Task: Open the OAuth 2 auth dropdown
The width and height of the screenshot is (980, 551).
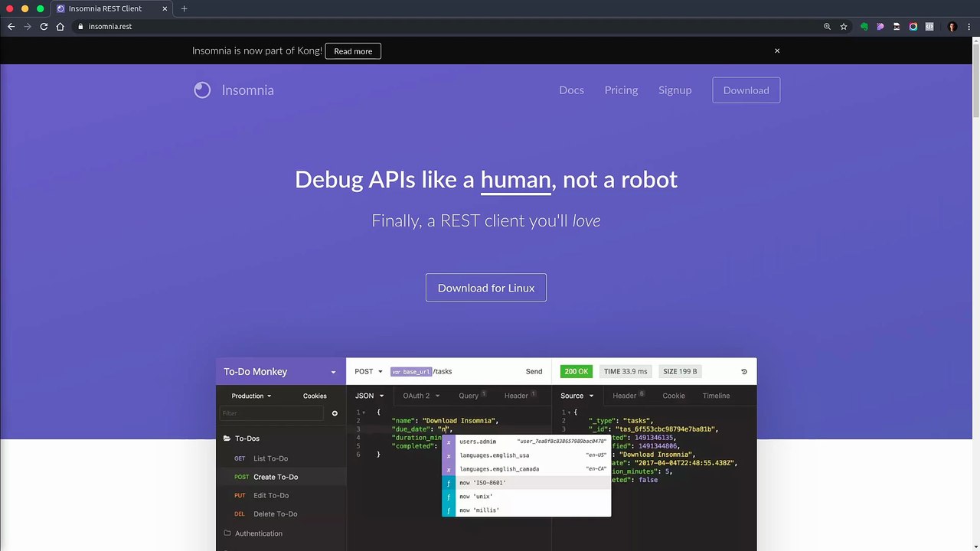Action: click(421, 396)
